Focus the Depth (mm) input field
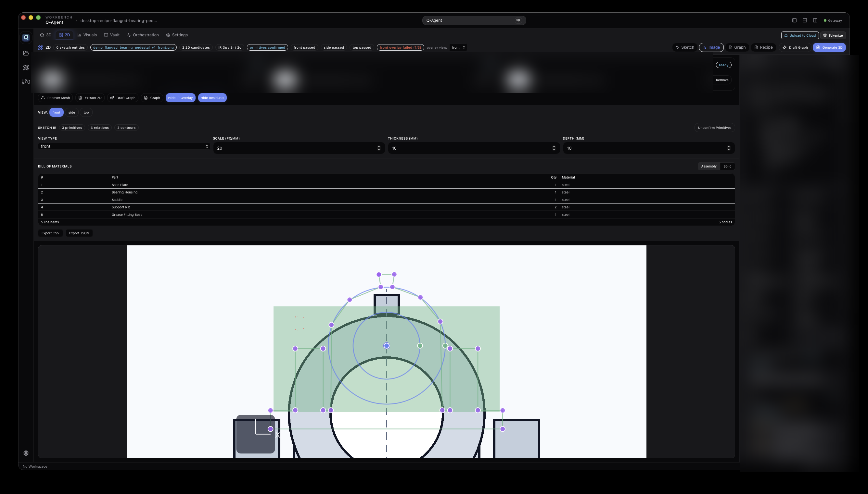The height and width of the screenshot is (494, 868). pos(649,148)
